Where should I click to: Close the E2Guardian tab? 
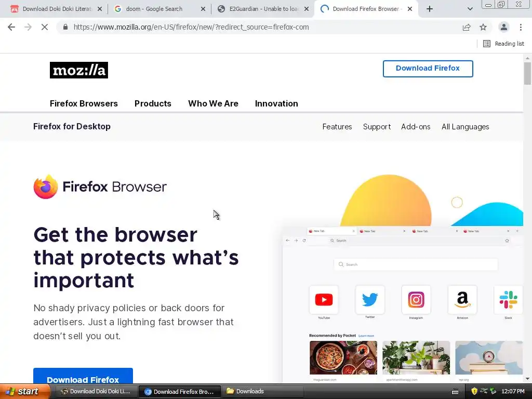pyautogui.click(x=307, y=9)
